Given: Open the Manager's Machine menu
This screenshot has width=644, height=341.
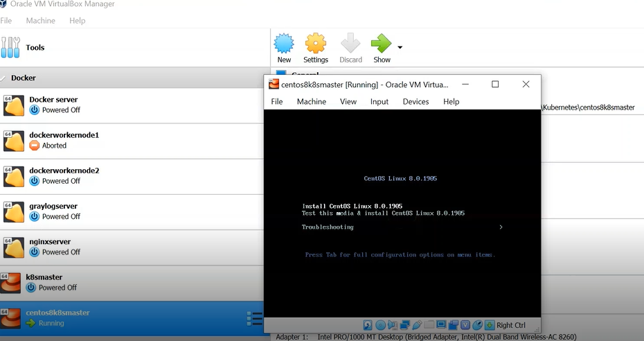Looking at the screenshot, I should pyautogui.click(x=41, y=21).
